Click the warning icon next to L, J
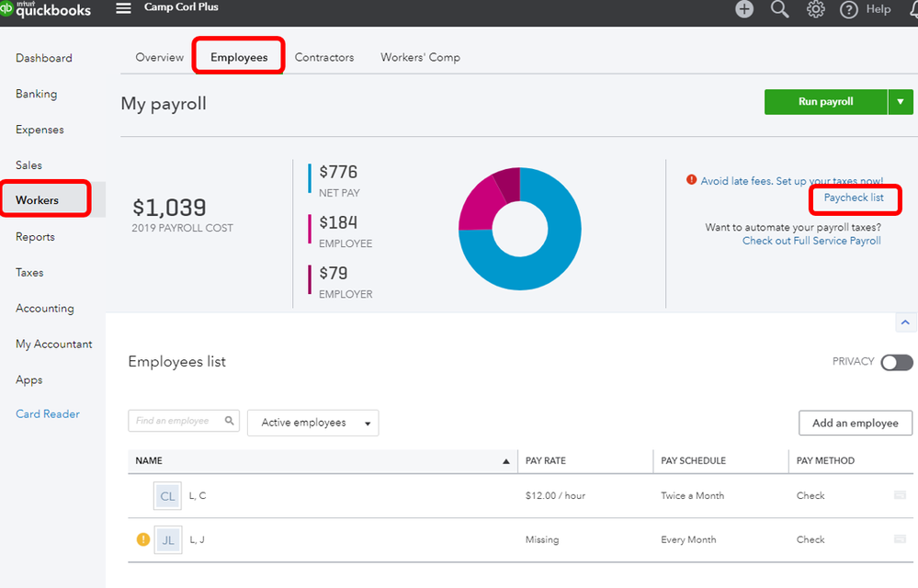Image resolution: width=918 pixels, height=588 pixels. (x=142, y=539)
